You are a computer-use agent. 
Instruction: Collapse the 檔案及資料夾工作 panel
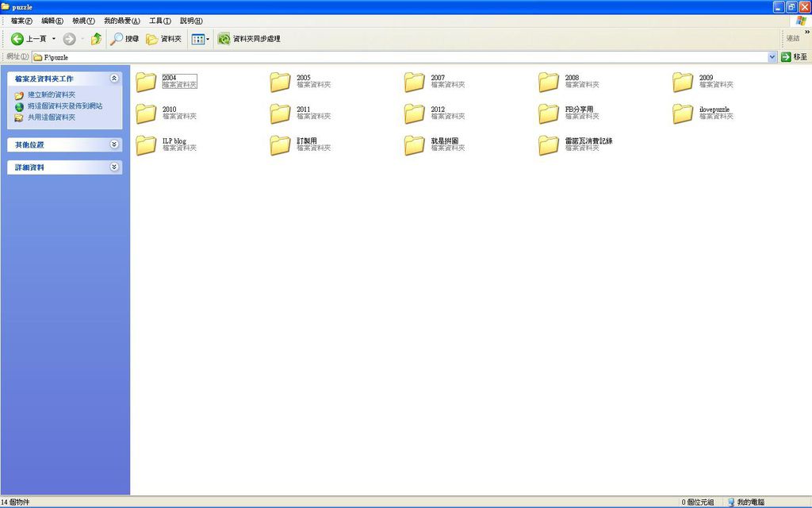pyautogui.click(x=114, y=79)
